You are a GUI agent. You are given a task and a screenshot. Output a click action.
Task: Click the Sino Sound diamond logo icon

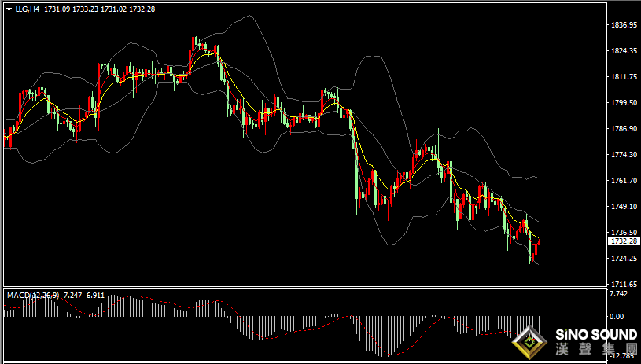(531, 342)
